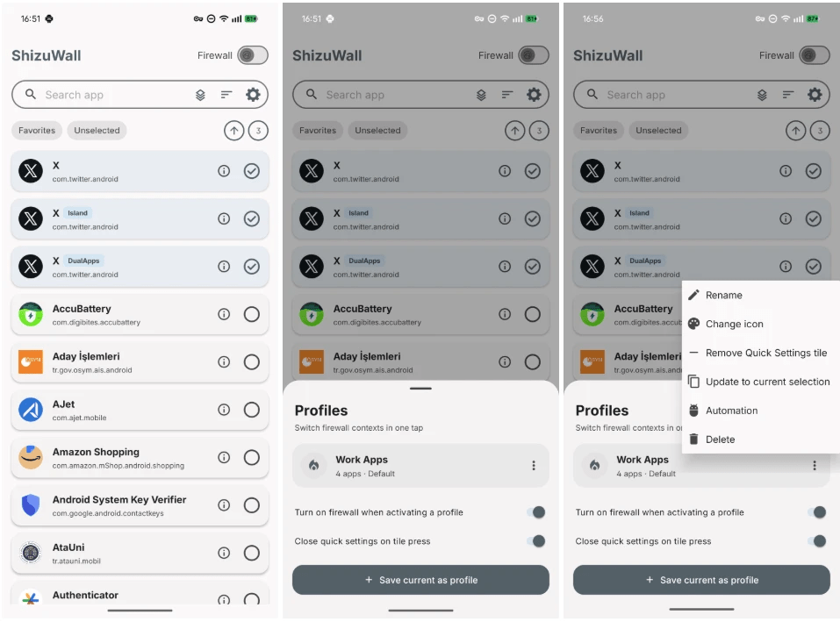Tap the layers profile icon in left search bar

coord(200,95)
